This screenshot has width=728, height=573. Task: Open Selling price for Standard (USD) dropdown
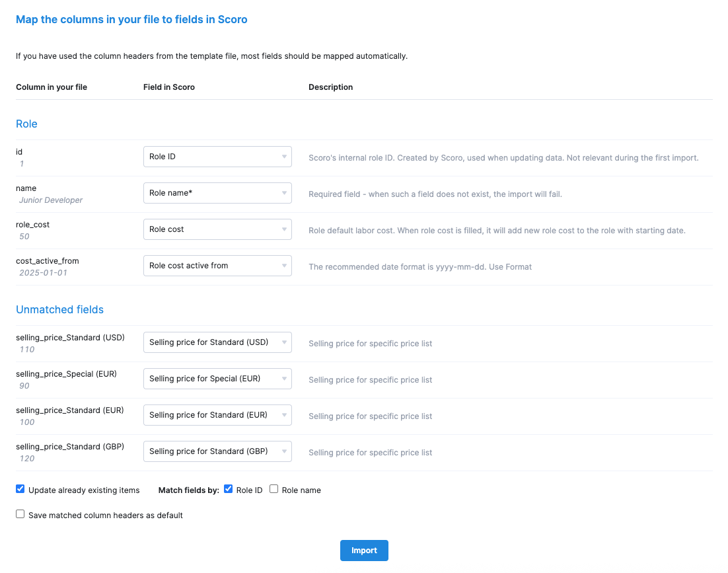coord(217,342)
